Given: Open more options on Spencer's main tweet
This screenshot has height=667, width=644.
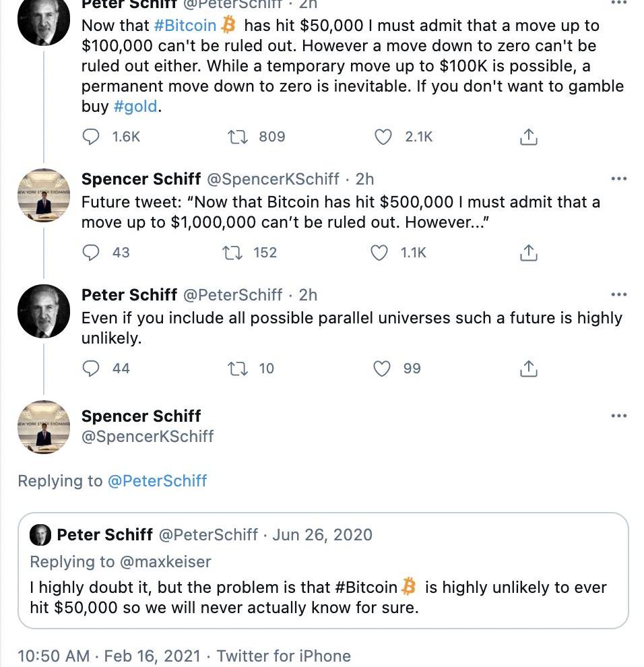Looking at the screenshot, I should (618, 416).
